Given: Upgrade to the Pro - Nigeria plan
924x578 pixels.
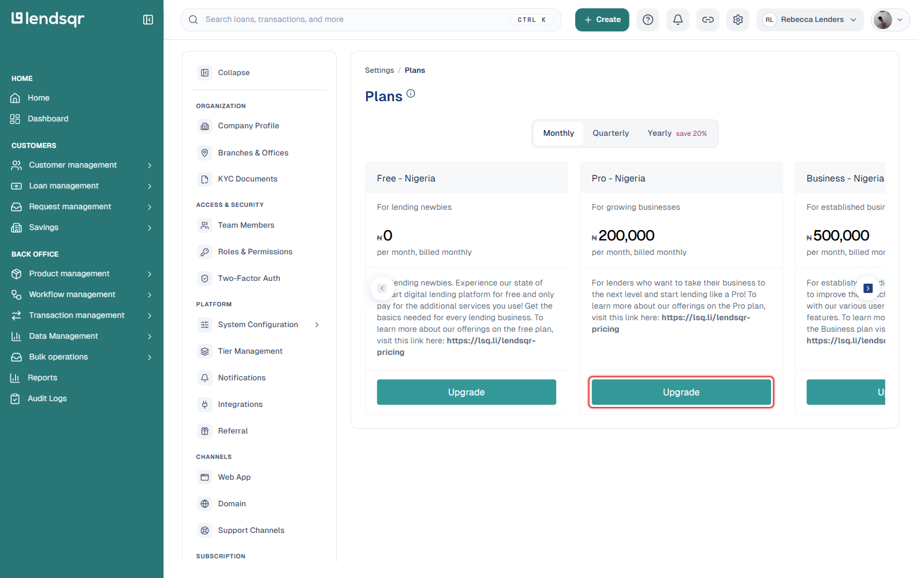Looking at the screenshot, I should pyautogui.click(x=681, y=392).
